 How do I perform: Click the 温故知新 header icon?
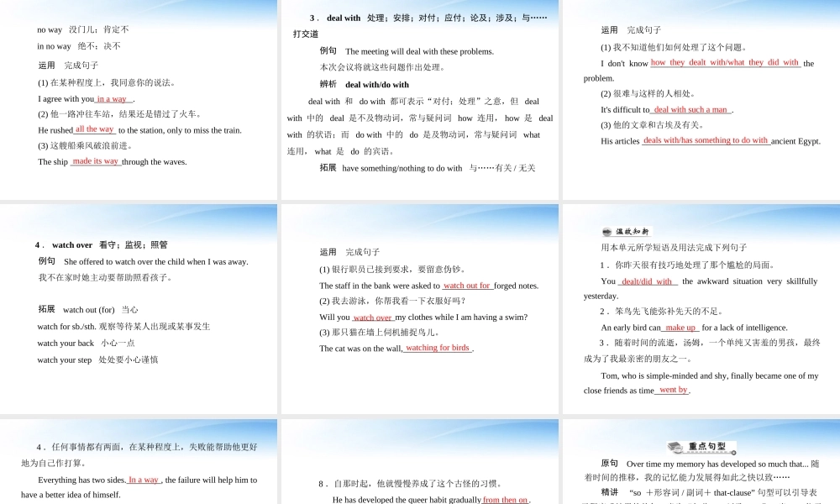pyautogui.click(x=607, y=232)
